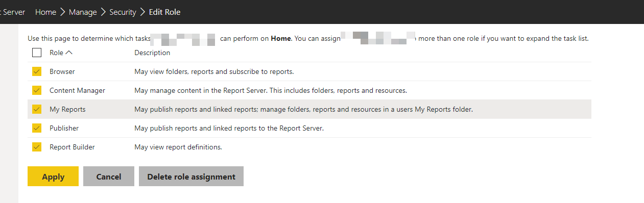Viewport: 644px width, 203px height.
Task: Click description 'May view report definitions.'
Action: pos(178,147)
